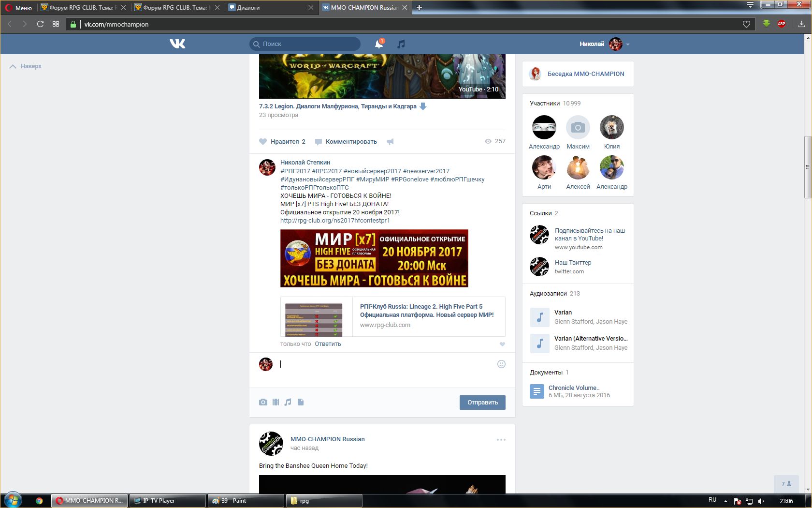Screen dimensions: 812x508
Task: Open Opera tab menu icon at top right
Action: pyautogui.click(x=750, y=5)
